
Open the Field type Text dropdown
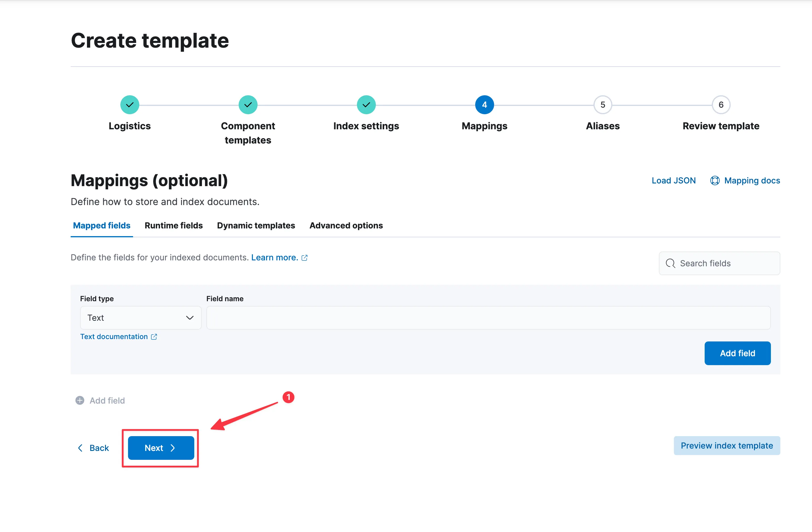[140, 317]
